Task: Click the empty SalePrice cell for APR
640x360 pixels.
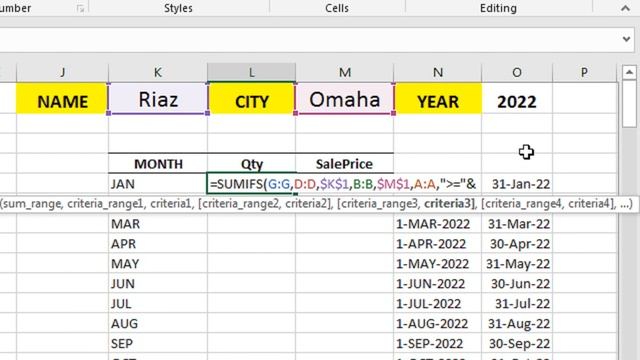Action: (344, 244)
